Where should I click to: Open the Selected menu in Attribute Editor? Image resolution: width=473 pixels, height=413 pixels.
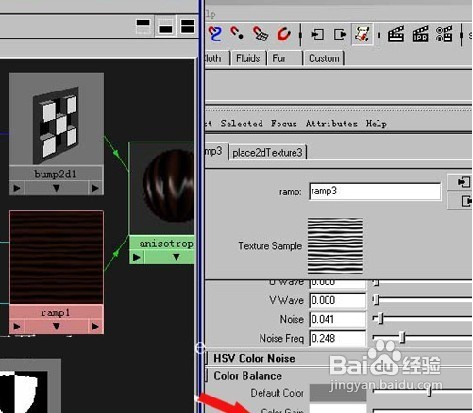point(242,124)
